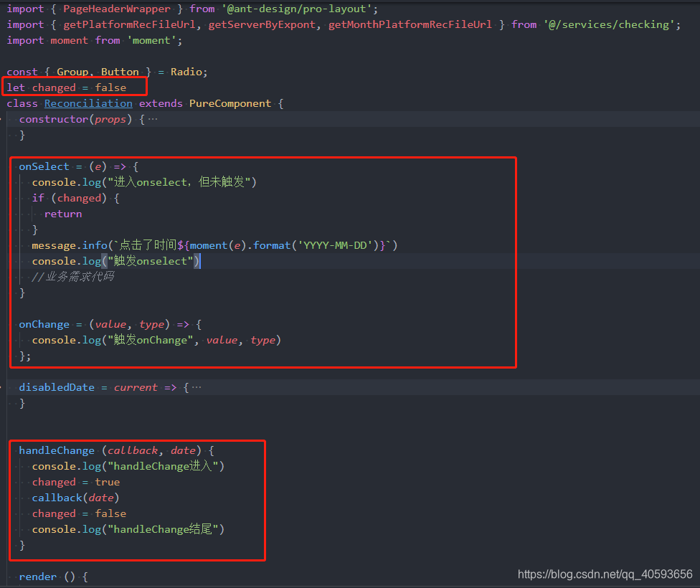This screenshot has height=588, width=700.
Task: Click the 'render () {' method line
Action: [54, 577]
